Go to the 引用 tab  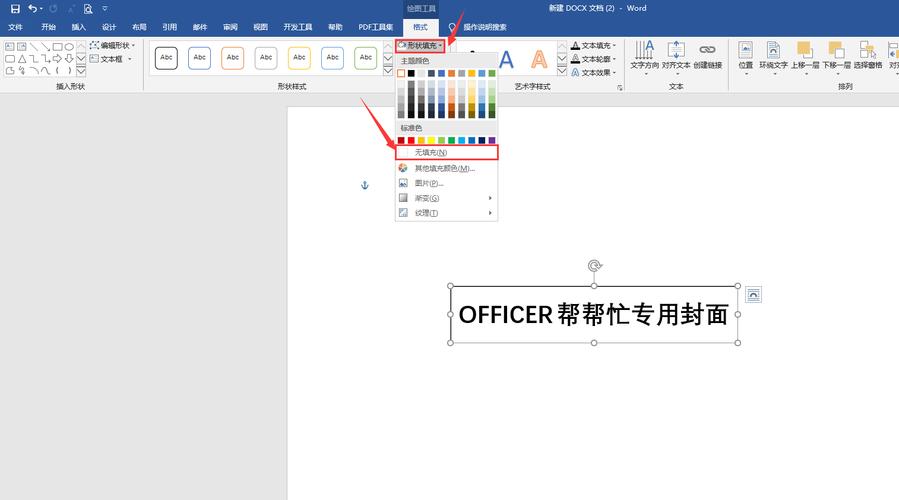point(170,27)
